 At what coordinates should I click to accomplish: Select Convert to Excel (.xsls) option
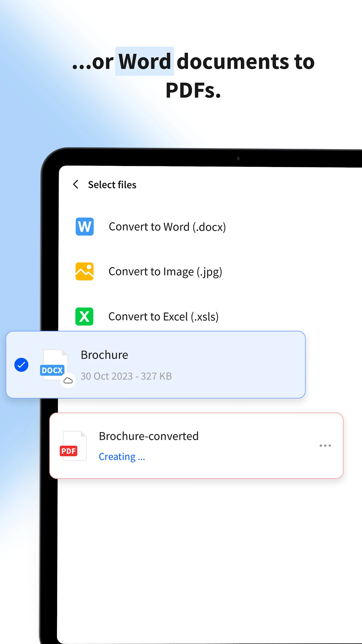pyautogui.click(x=164, y=316)
